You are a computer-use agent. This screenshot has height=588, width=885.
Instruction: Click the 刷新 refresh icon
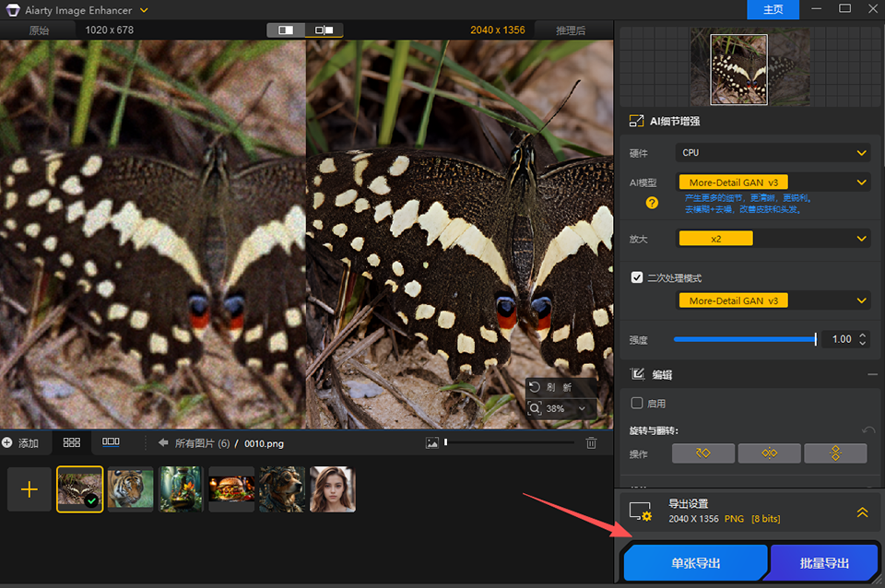pos(535,386)
